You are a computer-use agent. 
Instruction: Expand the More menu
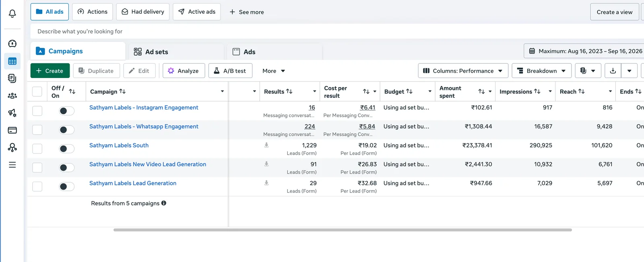274,71
